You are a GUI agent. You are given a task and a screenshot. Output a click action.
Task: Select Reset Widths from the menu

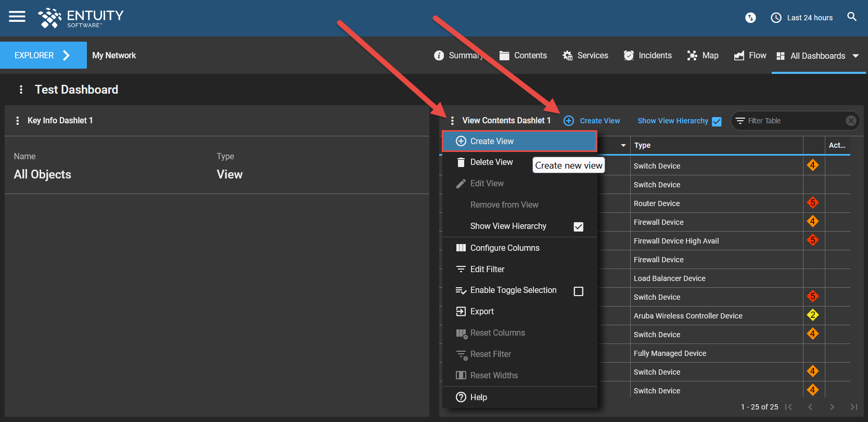(519, 376)
